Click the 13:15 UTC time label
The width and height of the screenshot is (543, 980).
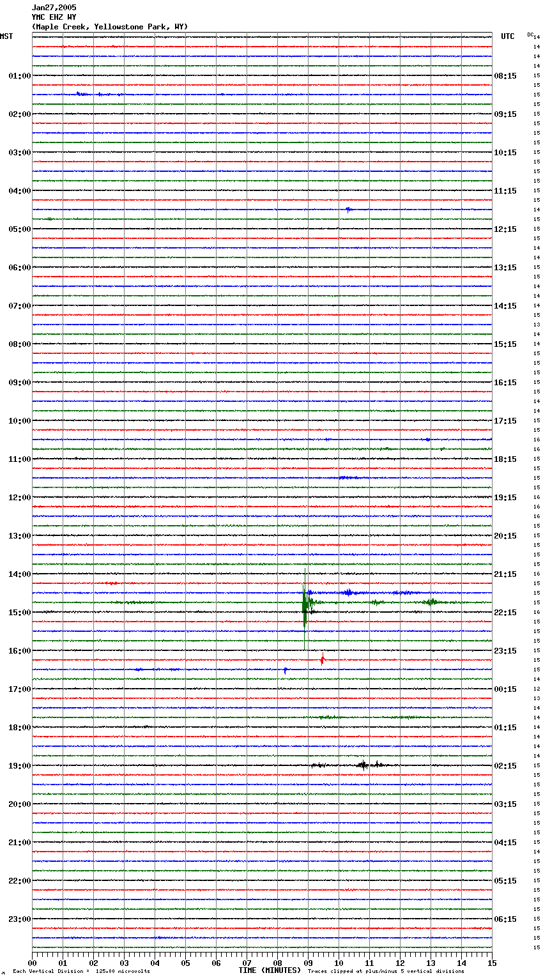[505, 268]
